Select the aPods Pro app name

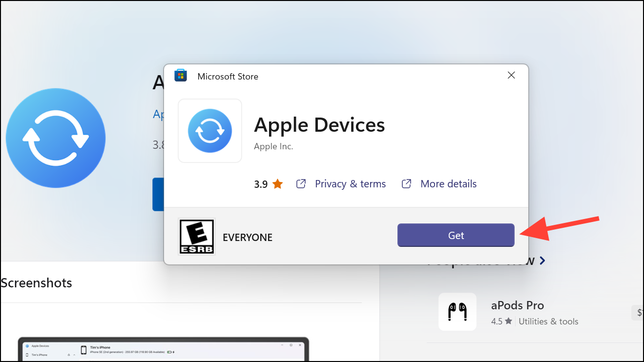coord(518,305)
